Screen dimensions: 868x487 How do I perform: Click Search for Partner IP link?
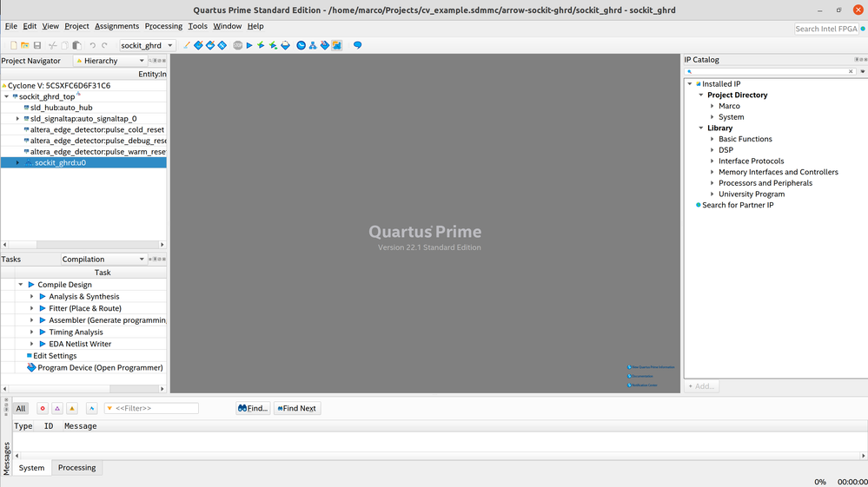tap(738, 205)
